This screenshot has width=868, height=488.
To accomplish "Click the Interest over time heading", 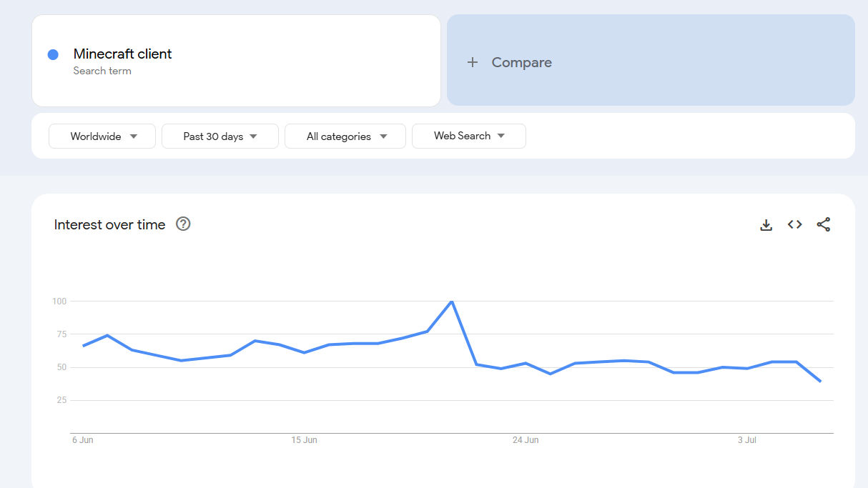I will click(109, 224).
